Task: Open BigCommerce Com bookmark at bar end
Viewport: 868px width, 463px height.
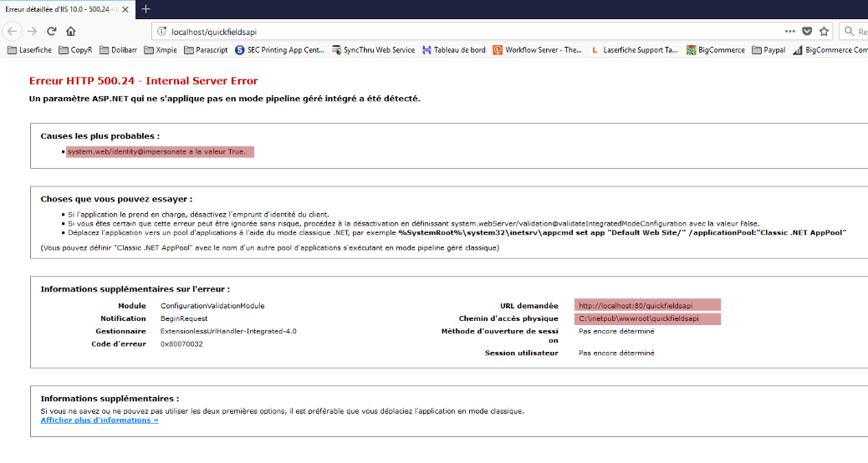Action: pos(830,50)
